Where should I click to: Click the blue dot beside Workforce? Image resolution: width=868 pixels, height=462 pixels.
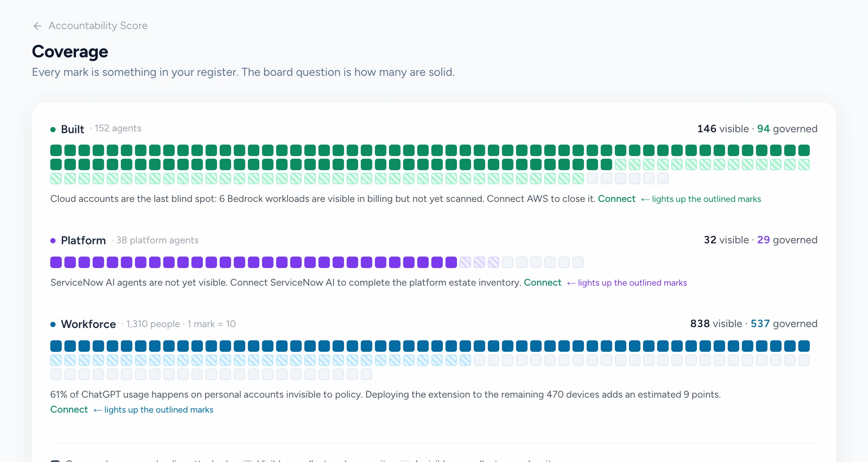(x=53, y=324)
